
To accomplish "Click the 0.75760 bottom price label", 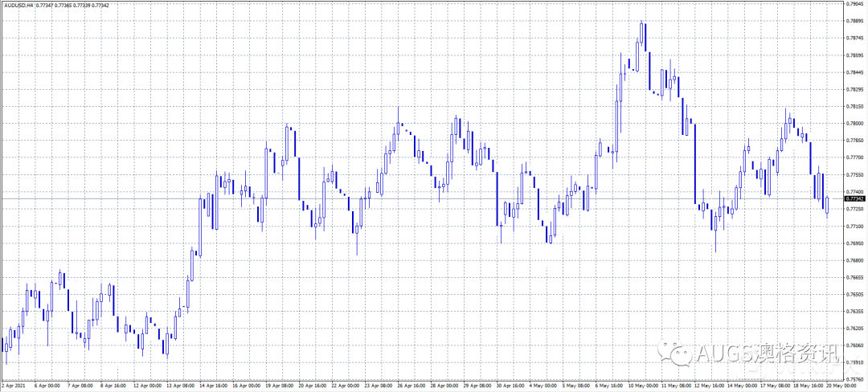I will tap(855, 380).
